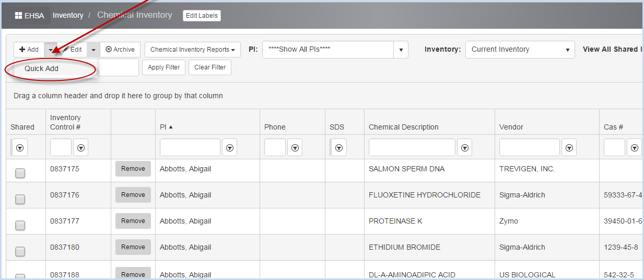Click the Show All PIs text field
Screen dimensions: 644x280
pos(328,50)
